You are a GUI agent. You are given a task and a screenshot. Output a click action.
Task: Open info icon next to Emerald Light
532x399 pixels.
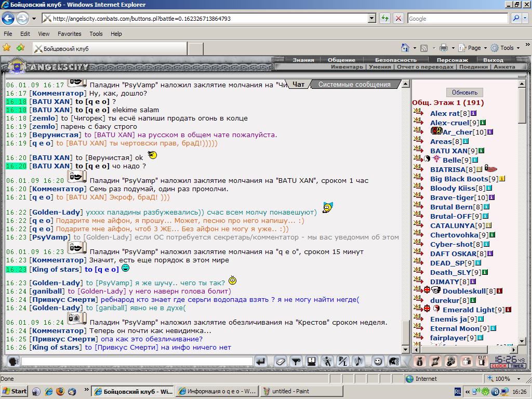[508, 310]
